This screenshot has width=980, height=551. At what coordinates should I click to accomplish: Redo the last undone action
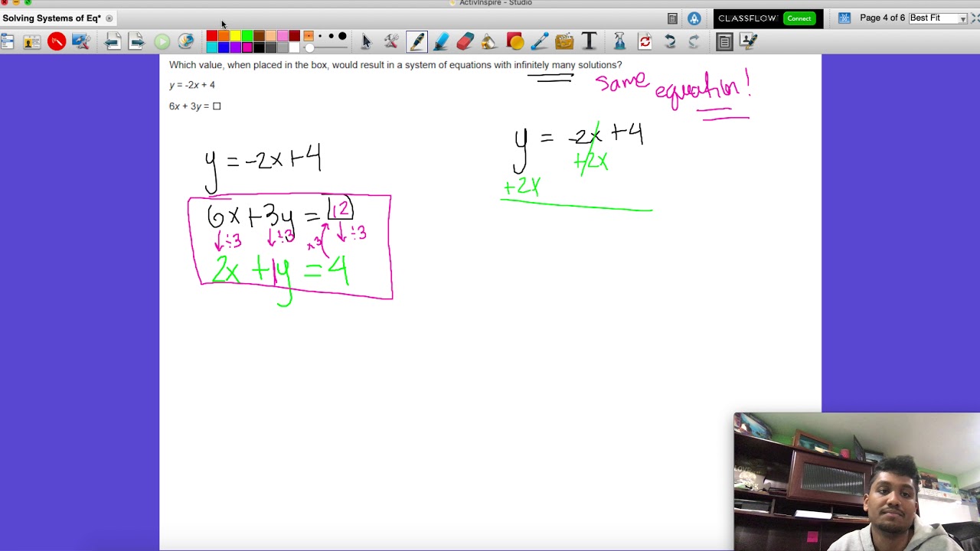coord(694,41)
